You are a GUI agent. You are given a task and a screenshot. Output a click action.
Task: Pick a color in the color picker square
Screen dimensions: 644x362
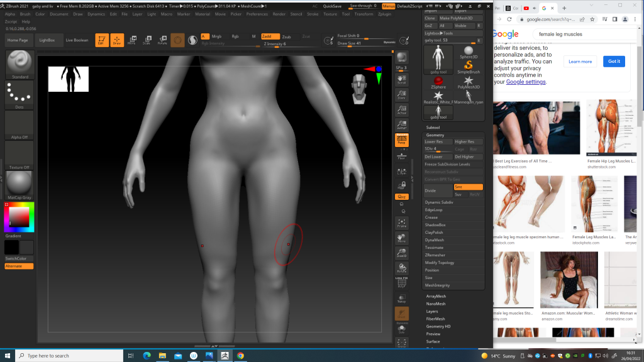click(x=19, y=217)
